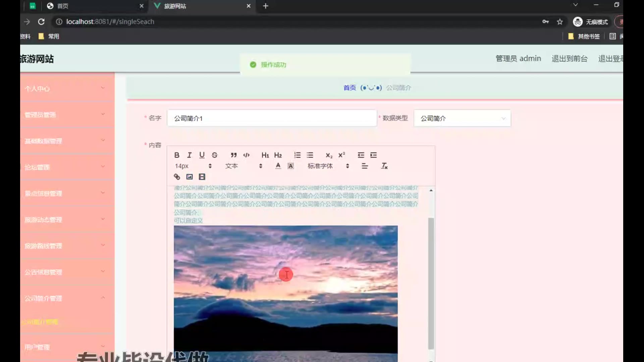Toggle strikethrough formatting in editor
The width and height of the screenshot is (644, 362).
(x=214, y=155)
